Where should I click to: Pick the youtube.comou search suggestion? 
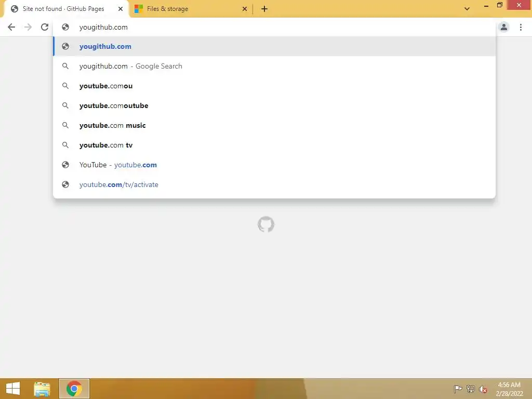pos(274,86)
